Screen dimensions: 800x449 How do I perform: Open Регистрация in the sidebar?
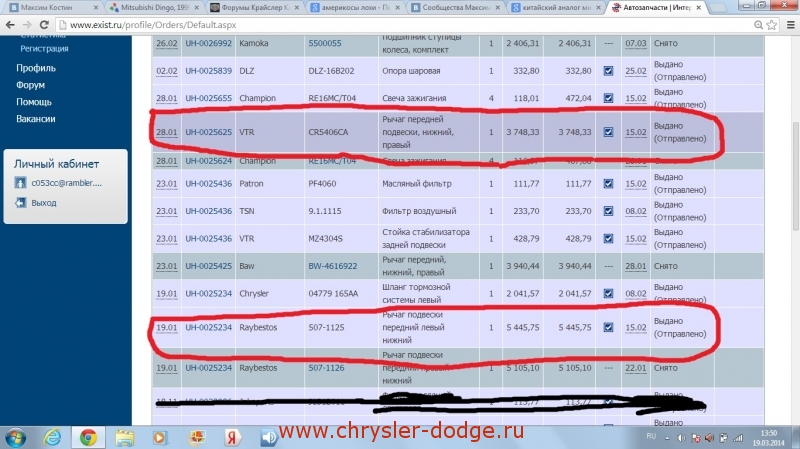44,49
